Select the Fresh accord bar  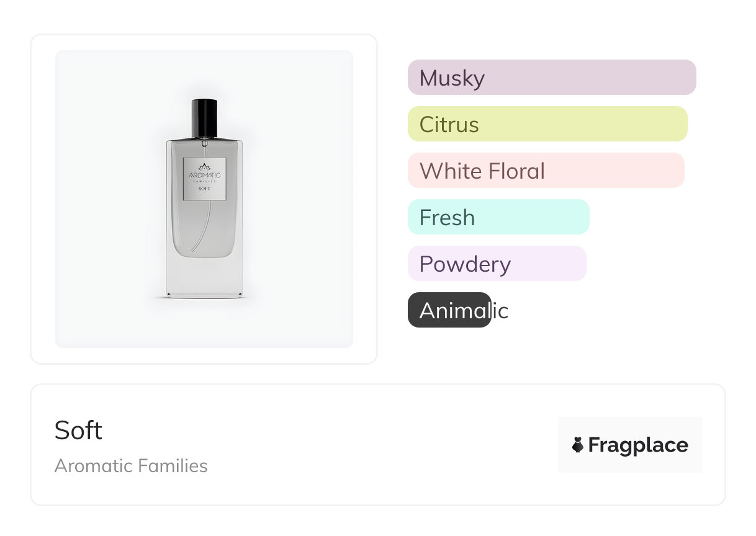pyautogui.click(x=498, y=217)
